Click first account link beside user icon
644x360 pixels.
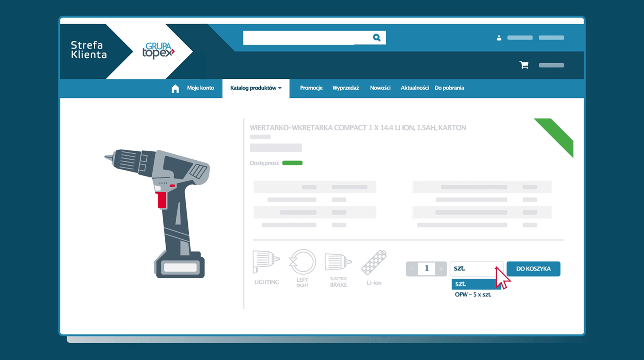click(x=520, y=38)
